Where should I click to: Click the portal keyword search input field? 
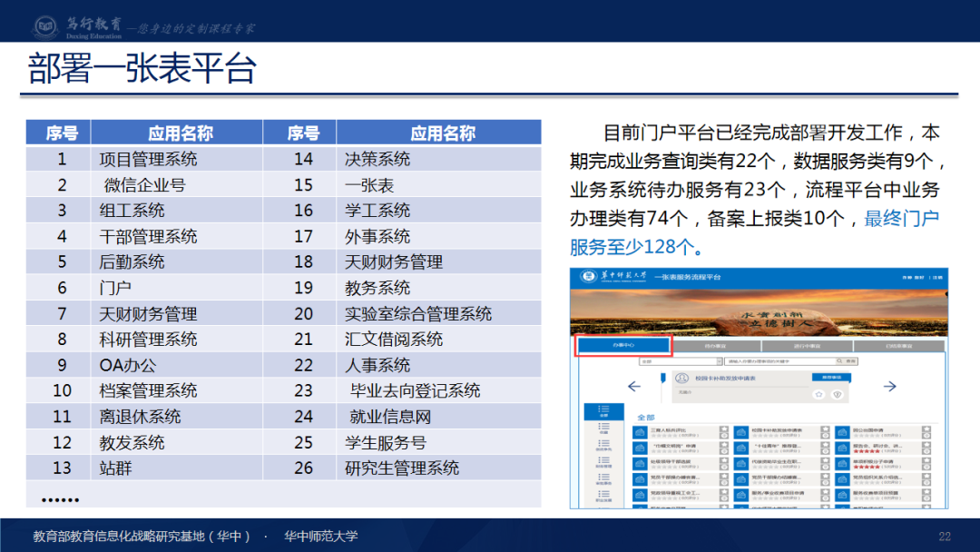[779, 361]
